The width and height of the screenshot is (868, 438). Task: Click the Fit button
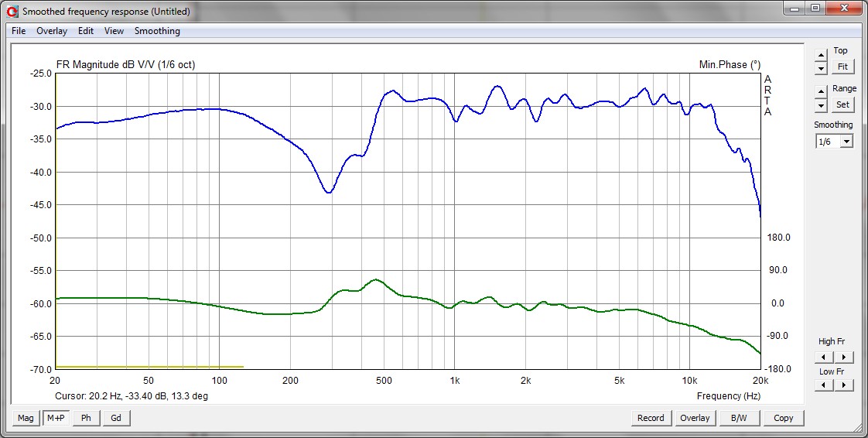pos(842,67)
